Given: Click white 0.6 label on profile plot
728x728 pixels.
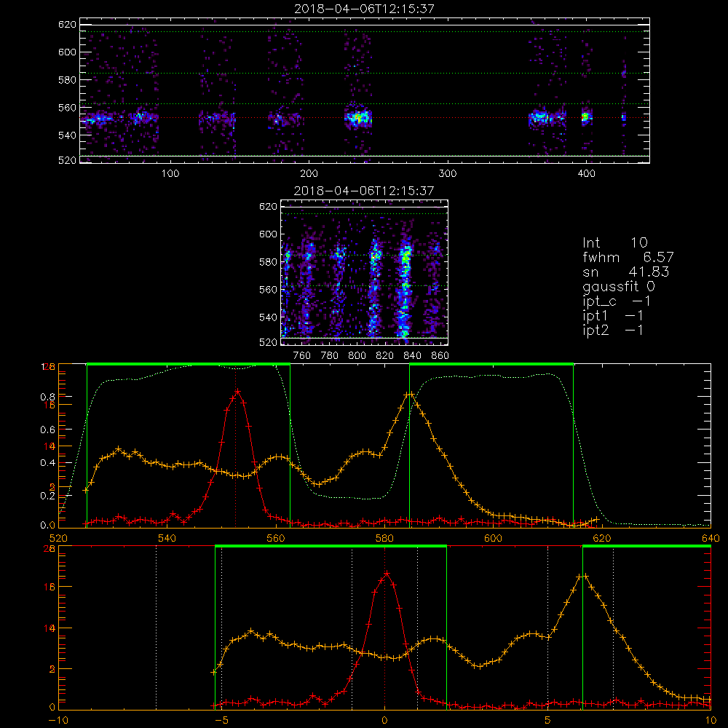Looking at the screenshot, I should pos(48,430).
